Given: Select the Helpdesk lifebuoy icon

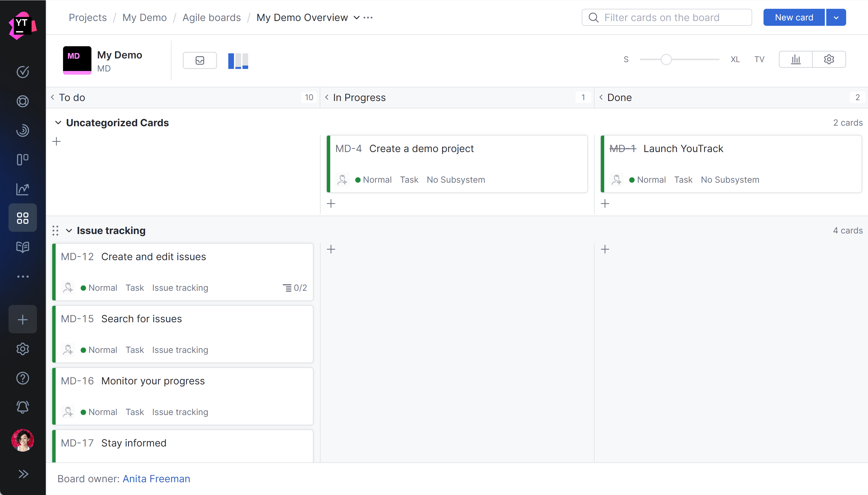Looking at the screenshot, I should click(x=22, y=101).
